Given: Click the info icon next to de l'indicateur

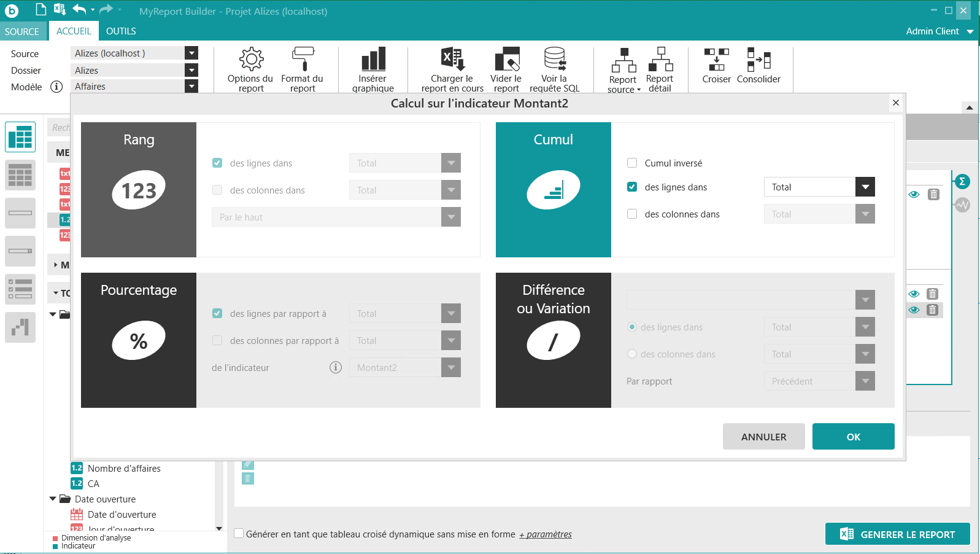Looking at the screenshot, I should (336, 367).
